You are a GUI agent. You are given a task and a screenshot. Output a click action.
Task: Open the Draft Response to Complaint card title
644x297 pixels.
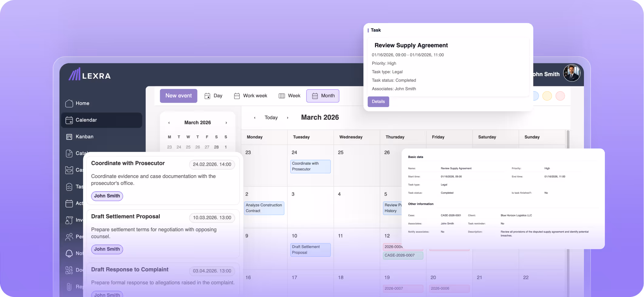(130, 270)
